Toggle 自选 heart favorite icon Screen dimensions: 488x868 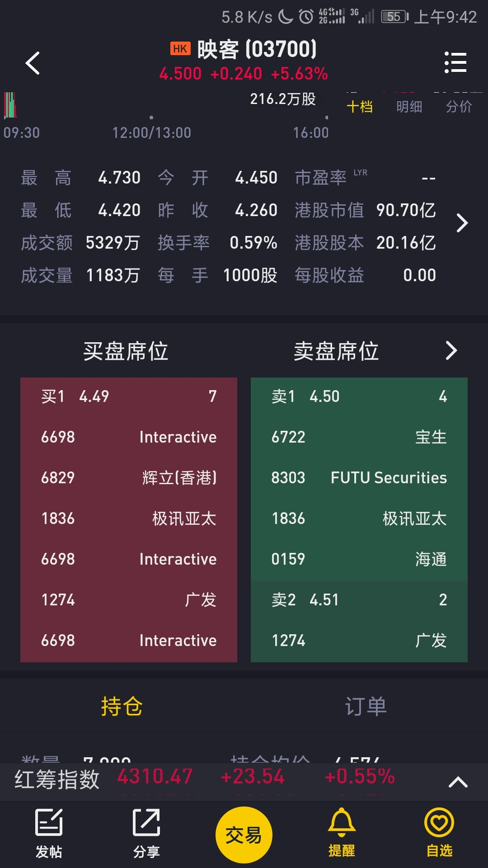tap(439, 833)
